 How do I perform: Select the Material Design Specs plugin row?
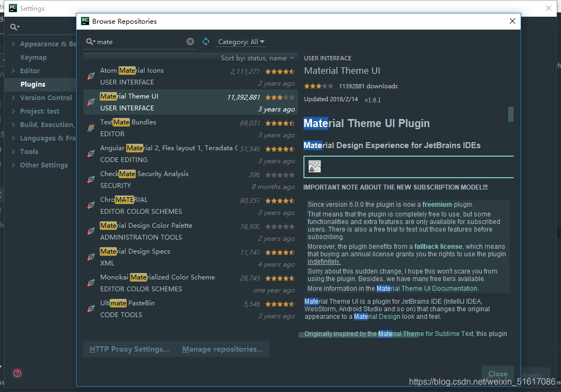click(x=191, y=257)
